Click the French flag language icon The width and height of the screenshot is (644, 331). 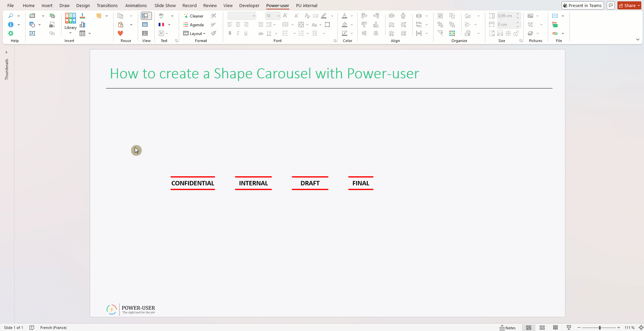click(161, 25)
